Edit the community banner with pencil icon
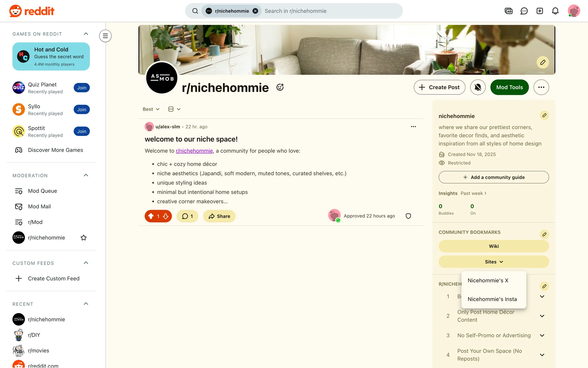Screen dimensions: 588x368 [x=543, y=62]
